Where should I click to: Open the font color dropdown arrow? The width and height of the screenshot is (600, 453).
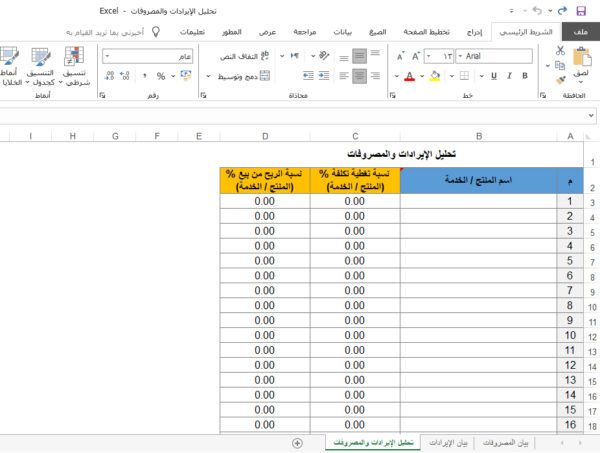click(396, 76)
